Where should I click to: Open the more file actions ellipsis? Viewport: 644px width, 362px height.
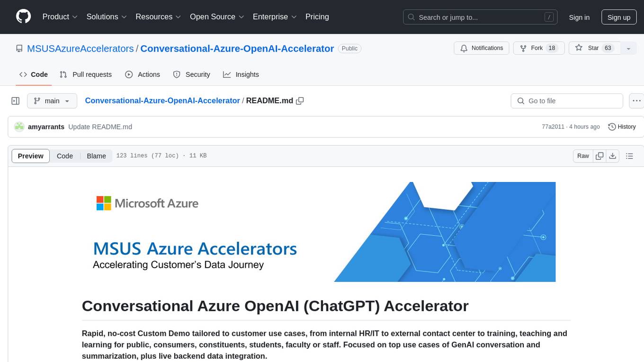coord(636,101)
